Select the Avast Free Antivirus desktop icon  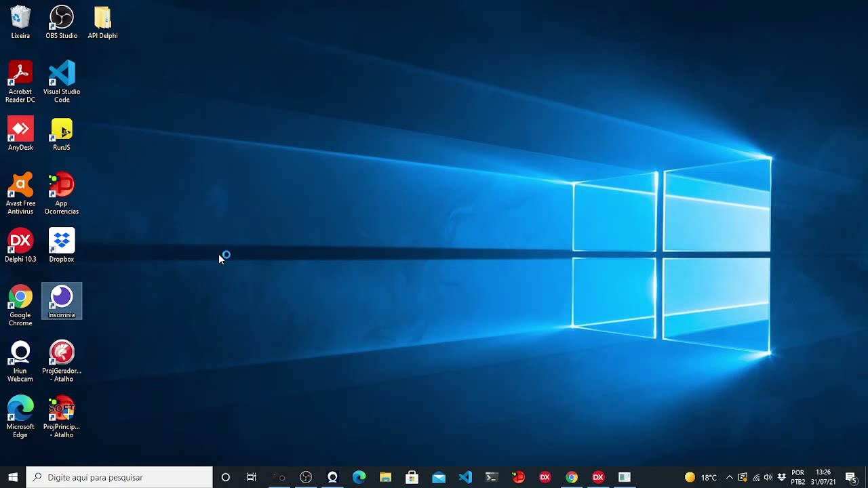20,194
